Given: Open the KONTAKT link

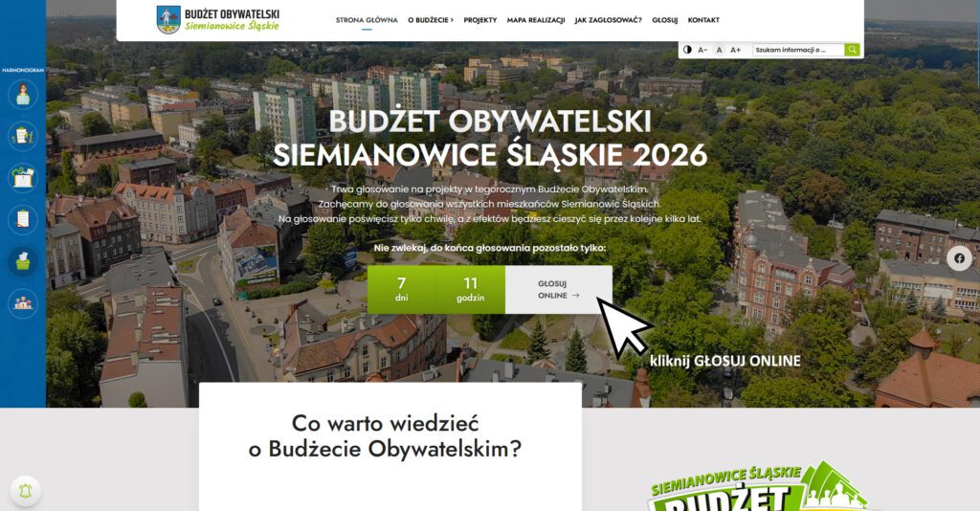Looking at the screenshot, I should (703, 20).
